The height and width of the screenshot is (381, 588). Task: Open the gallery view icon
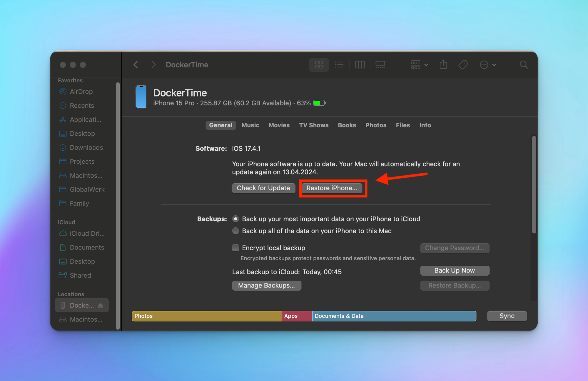pos(380,65)
